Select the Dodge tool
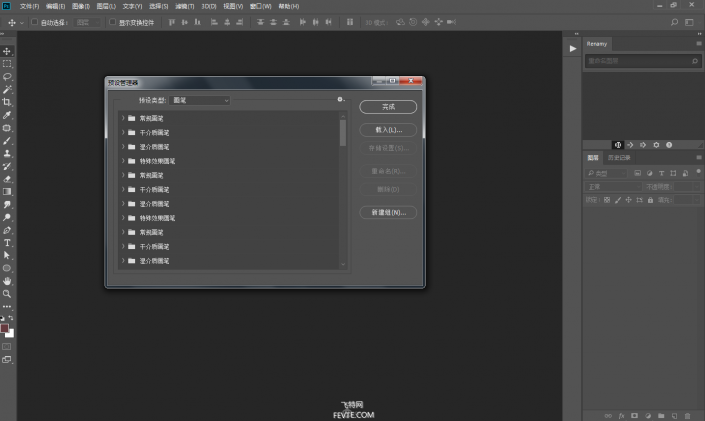705x421 pixels. click(x=7, y=217)
